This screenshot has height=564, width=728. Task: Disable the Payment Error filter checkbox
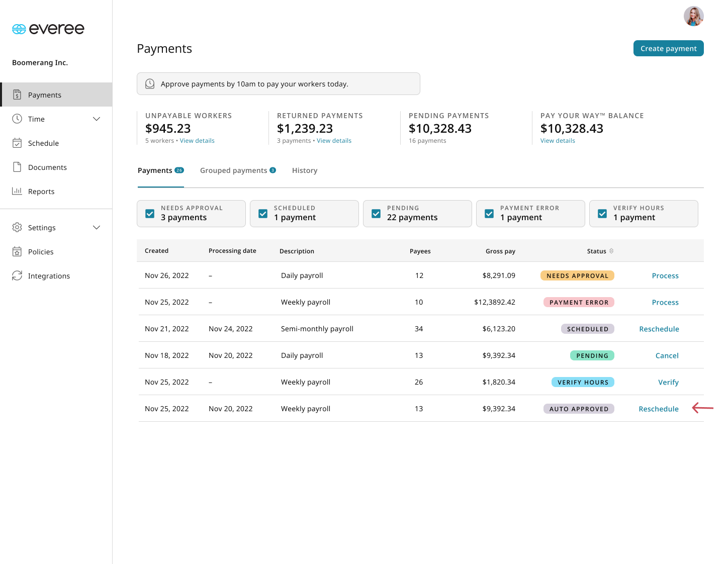coord(489,214)
